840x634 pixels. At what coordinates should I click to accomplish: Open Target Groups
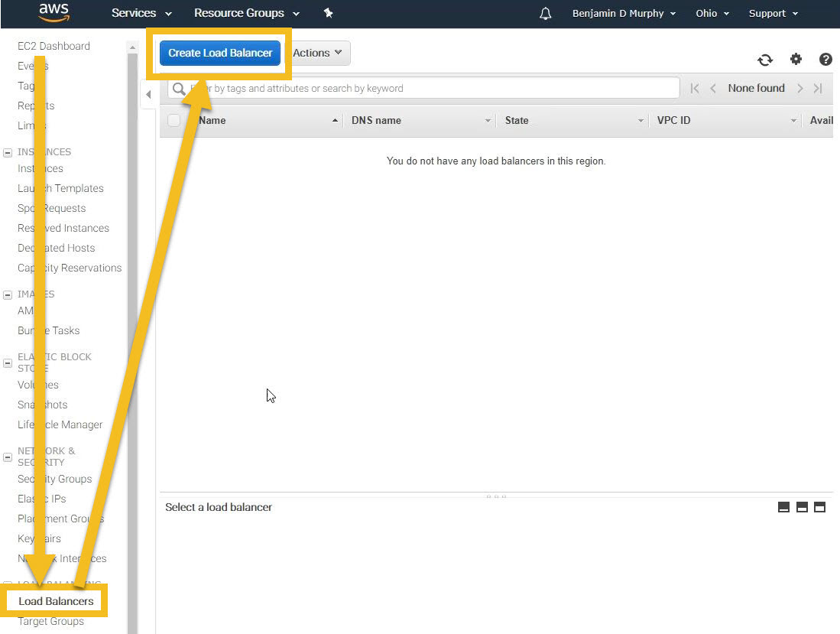tap(51, 621)
